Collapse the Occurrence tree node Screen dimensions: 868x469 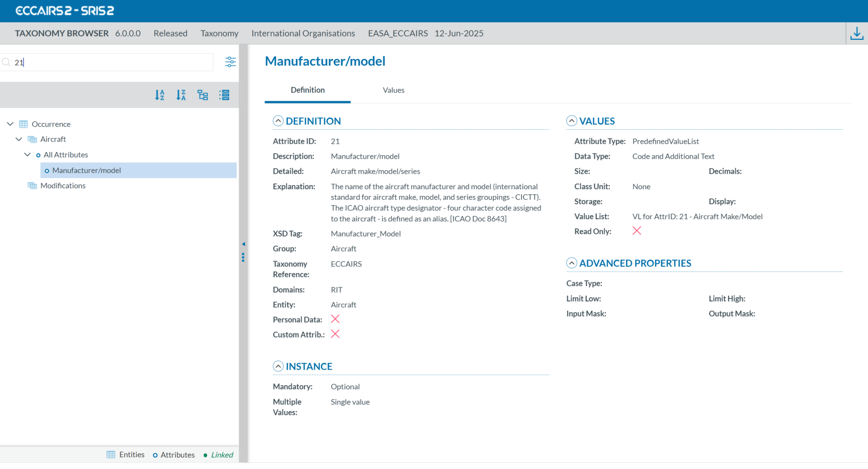(x=10, y=124)
